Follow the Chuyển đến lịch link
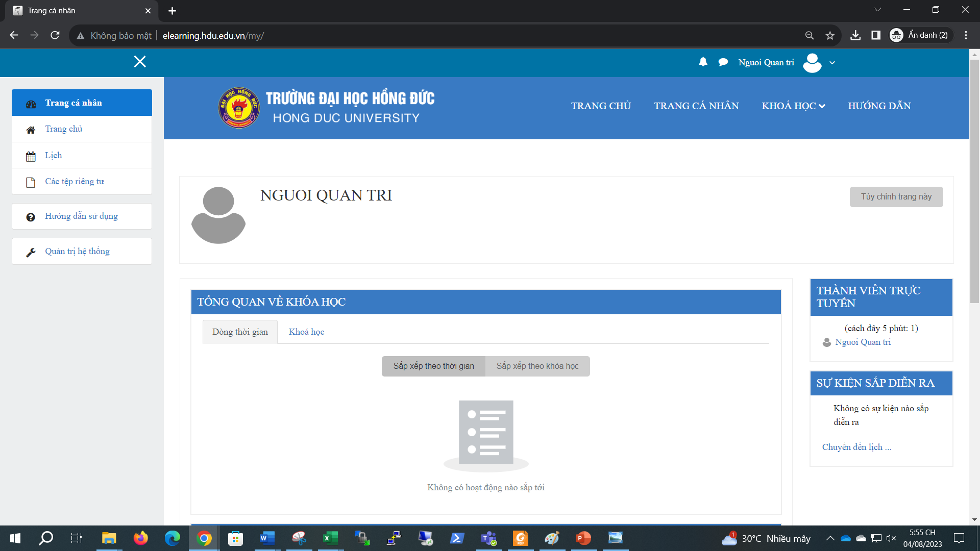980x551 pixels. (x=856, y=447)
